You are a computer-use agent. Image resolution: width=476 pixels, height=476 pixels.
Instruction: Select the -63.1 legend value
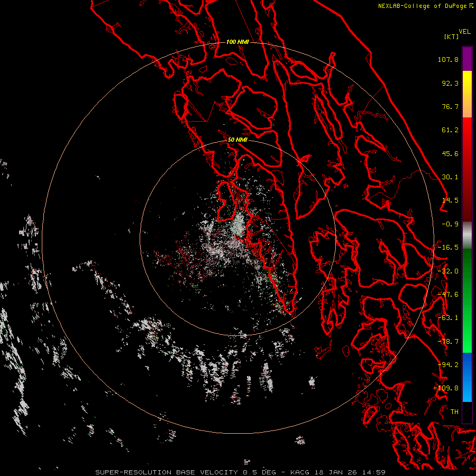448,318
